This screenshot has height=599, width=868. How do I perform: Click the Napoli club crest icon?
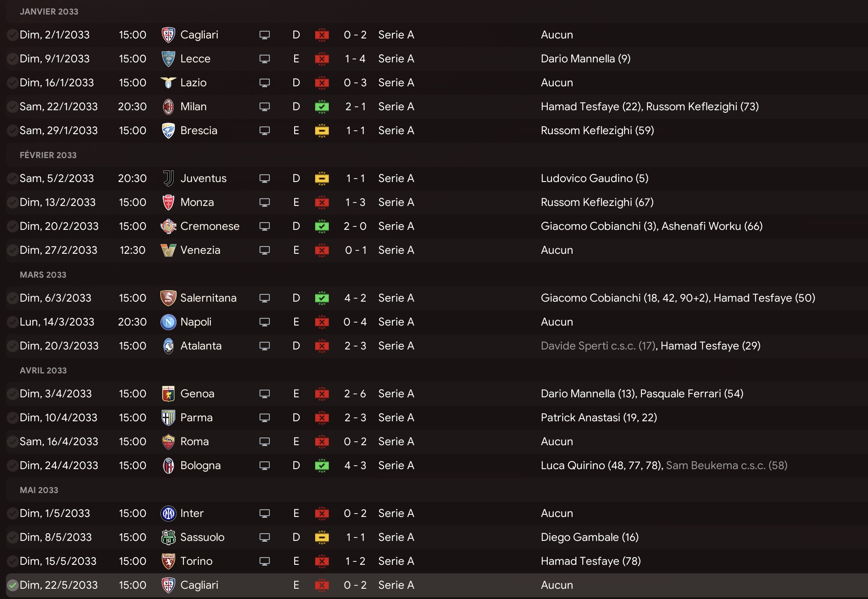[x=168, y=322]
